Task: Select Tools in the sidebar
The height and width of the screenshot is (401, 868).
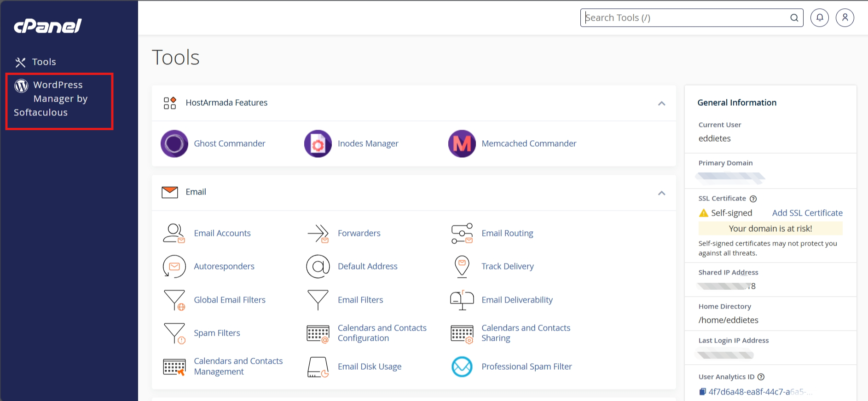Action: coord(44,62)
